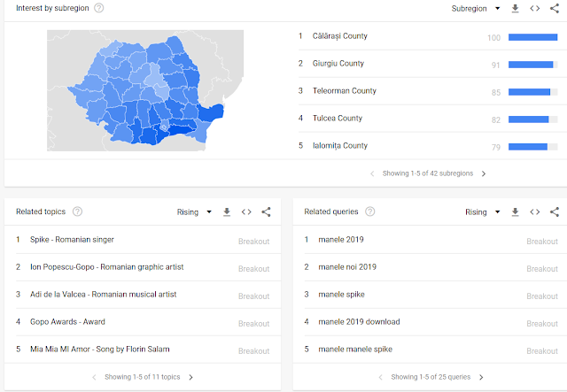Select Călărași County in the list
567x392 pixels.
[340, 36]
